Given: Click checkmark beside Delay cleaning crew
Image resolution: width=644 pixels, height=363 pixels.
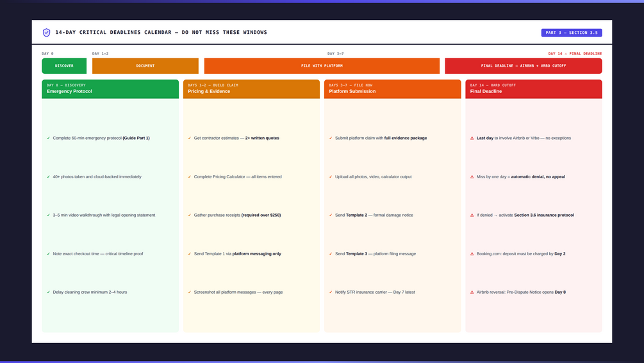Looking at the screenshot, I should point(49,292).
